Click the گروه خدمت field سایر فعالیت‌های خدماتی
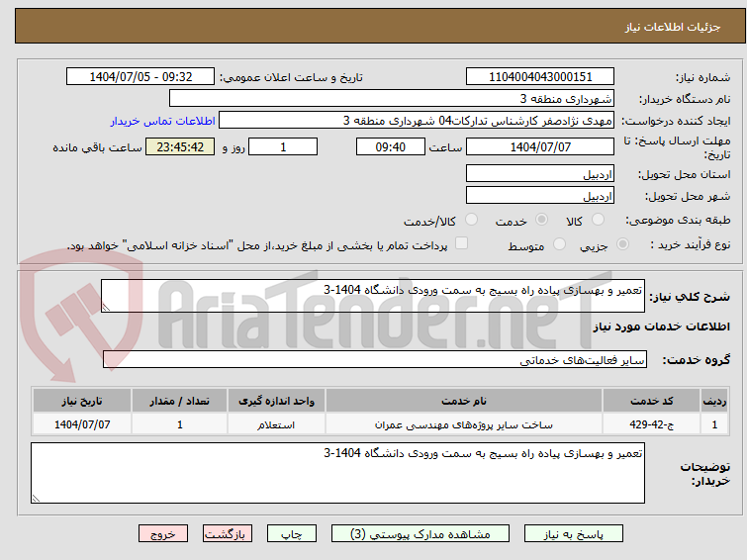This screenshot has height=560, width=747. [x=375, y=359]
